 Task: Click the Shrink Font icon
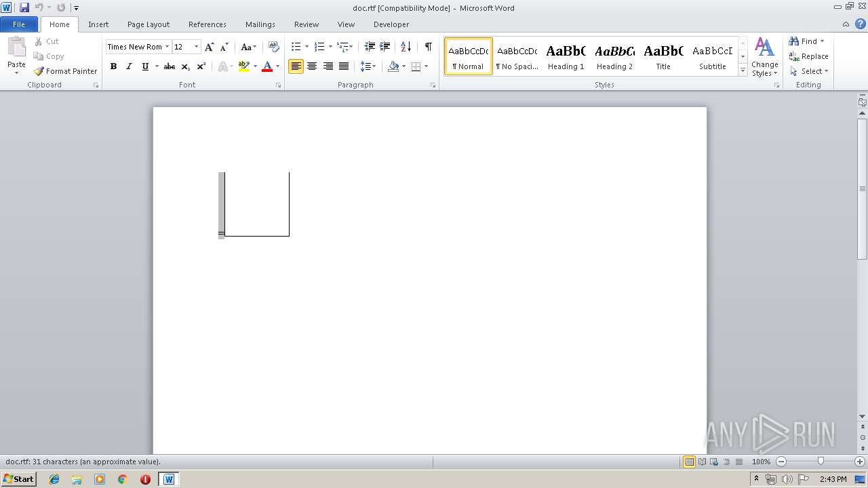223,47
